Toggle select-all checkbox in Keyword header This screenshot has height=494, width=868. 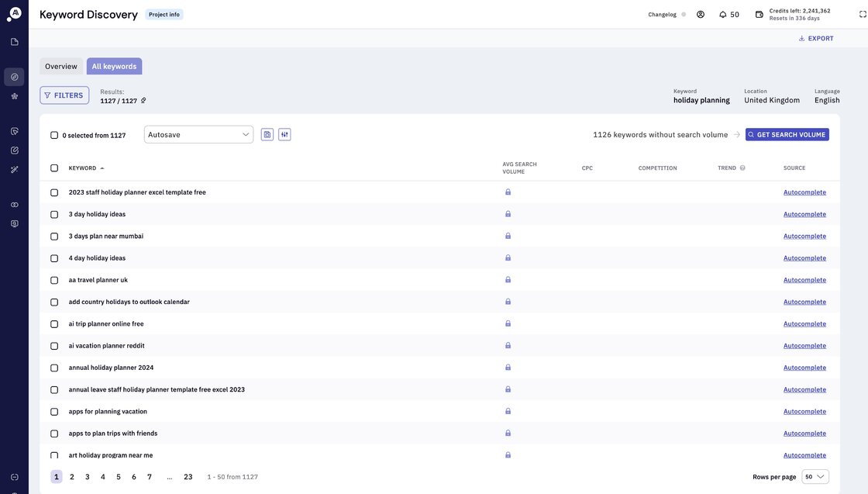54,168
